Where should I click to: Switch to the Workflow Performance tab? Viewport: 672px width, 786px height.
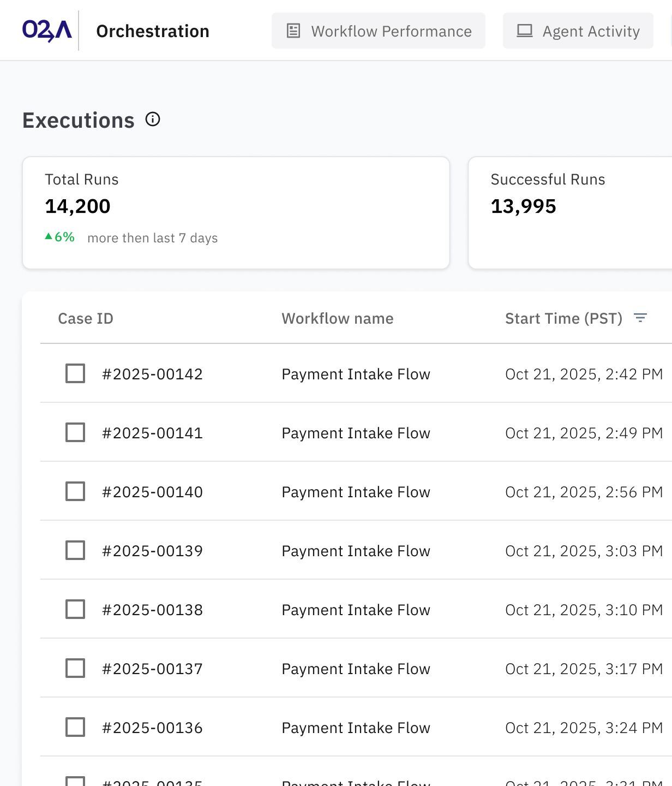[379, 31]
